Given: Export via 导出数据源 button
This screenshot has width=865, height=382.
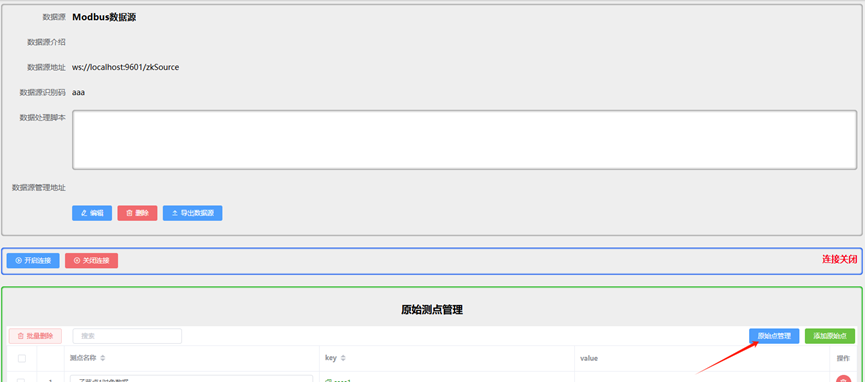Looking at the screenshot, I should [193, 213].
